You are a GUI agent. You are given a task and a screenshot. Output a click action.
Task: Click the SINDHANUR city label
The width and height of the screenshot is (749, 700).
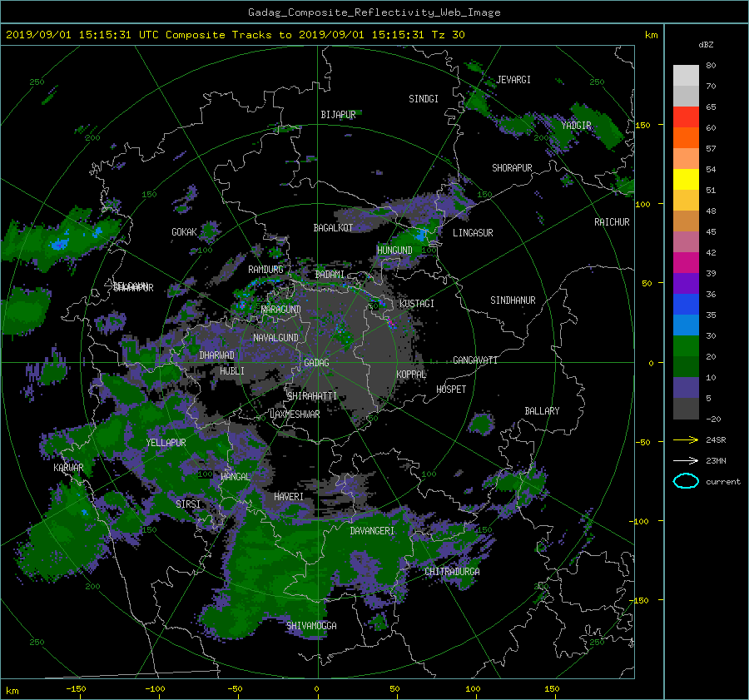click(513, 300)
